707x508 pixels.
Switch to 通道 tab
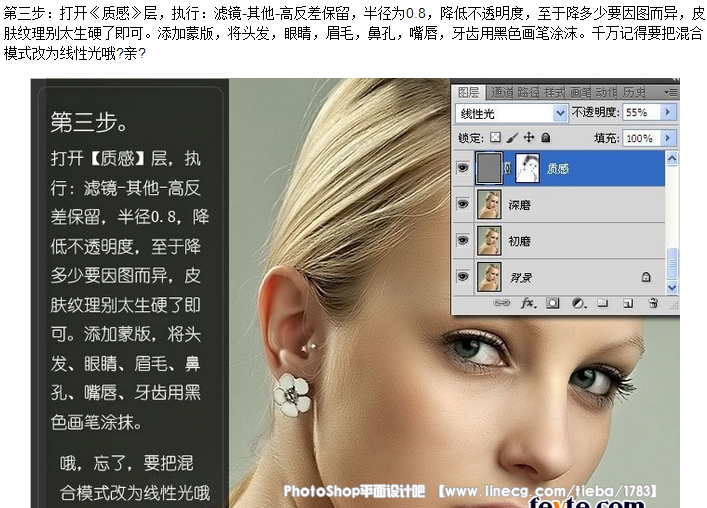[x=501, y=93]
